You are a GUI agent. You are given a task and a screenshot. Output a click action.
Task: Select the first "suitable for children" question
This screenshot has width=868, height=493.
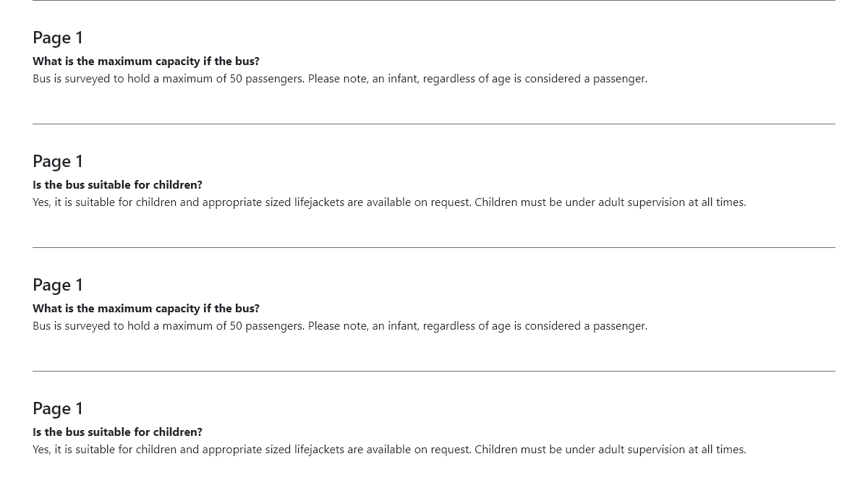pyautogui.click(x=117, y=185)
